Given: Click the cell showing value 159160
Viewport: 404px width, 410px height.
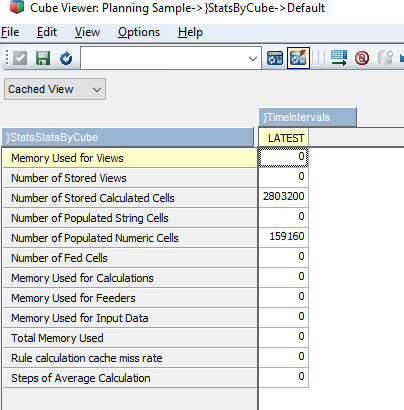Looking at the screenshot, I should click(283, 236).
